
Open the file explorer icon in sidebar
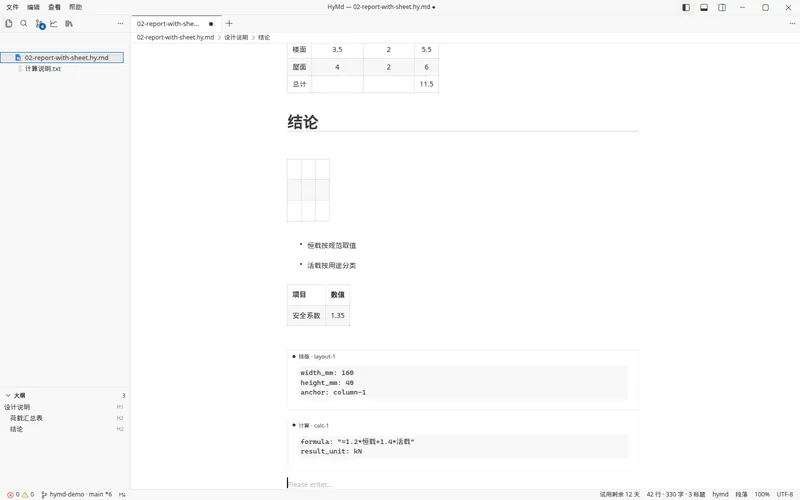click(9, 23)
